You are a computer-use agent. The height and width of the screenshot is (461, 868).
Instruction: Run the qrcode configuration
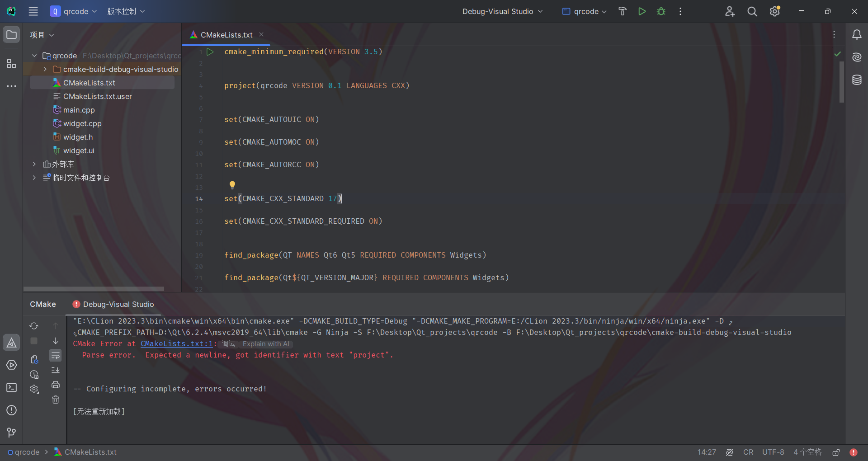tap(642, 11)
